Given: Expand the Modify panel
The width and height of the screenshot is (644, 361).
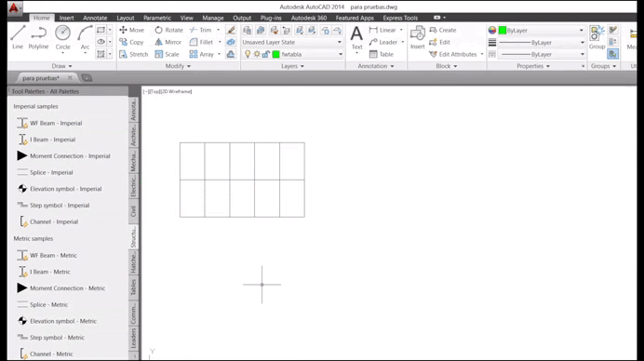Looking at the screenshot, I should pyautogui.click(x=178, y=66).
